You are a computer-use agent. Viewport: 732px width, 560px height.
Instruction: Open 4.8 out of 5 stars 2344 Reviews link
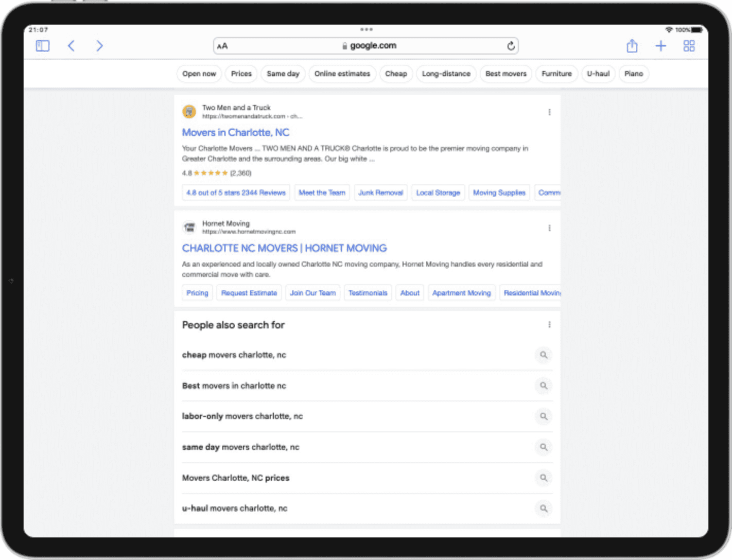tap(236, 192)
